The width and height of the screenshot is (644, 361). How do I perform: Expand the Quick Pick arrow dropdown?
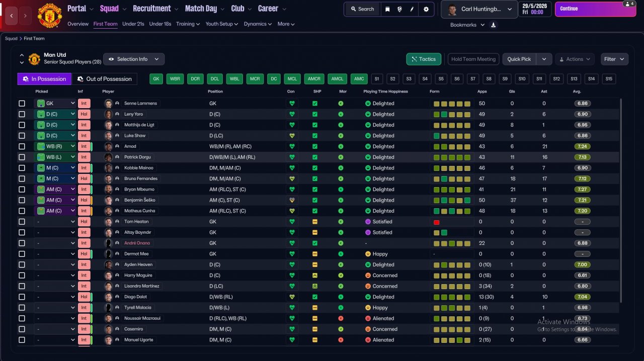(544, 59)
